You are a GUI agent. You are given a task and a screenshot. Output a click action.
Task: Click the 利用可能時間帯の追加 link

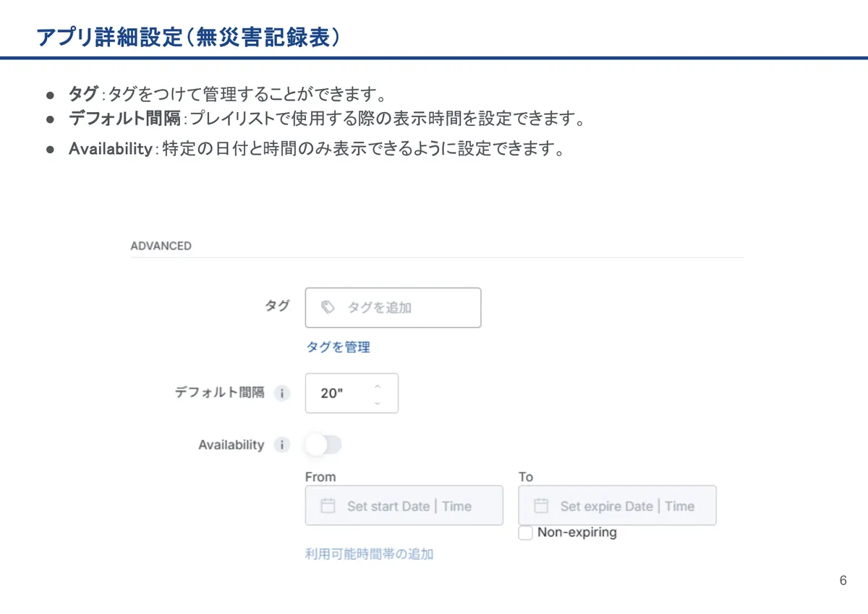[369, 554]
